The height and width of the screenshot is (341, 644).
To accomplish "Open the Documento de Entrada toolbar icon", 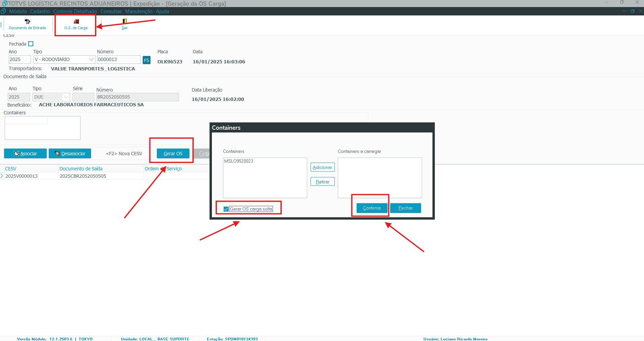I will click(27, 24).
